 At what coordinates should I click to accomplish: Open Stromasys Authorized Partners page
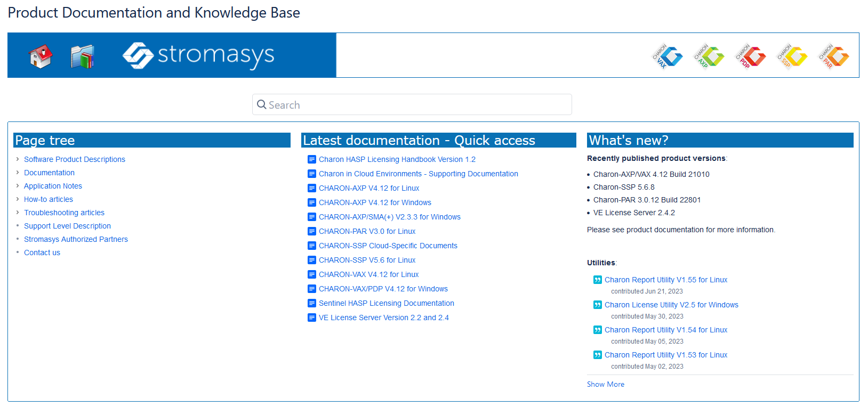(76, 239)
